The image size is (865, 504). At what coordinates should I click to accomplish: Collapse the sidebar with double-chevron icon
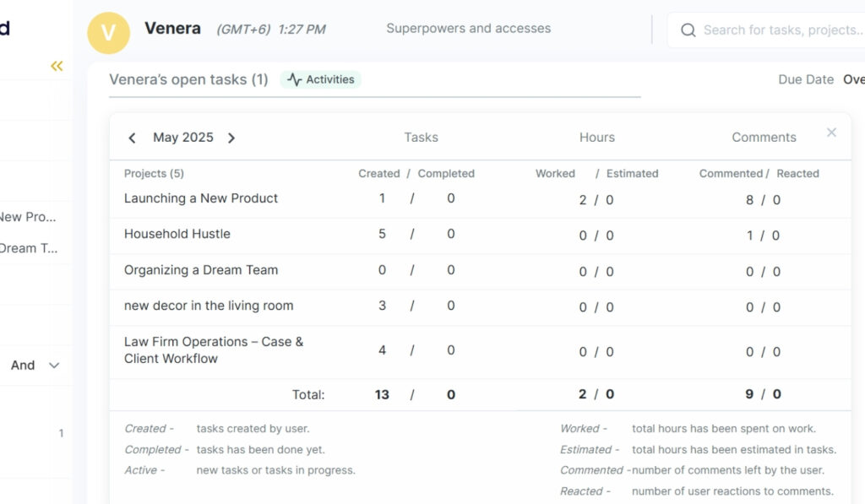click(x=57, y=66)
